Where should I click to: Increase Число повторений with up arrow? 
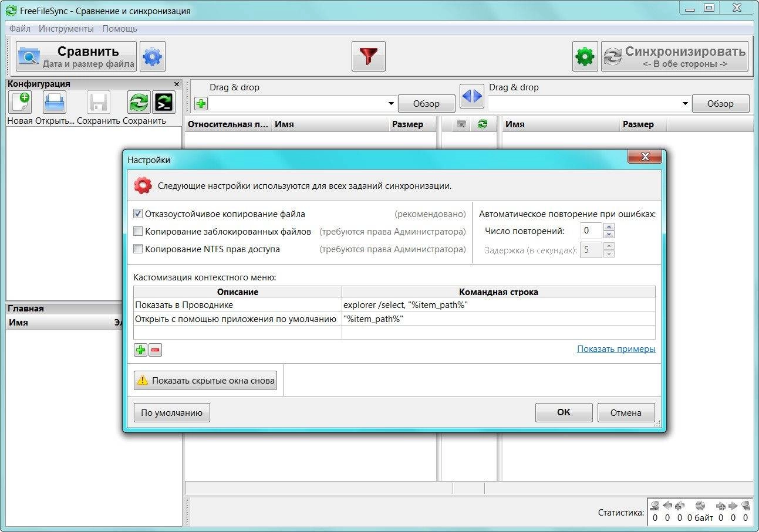[609, 227]
